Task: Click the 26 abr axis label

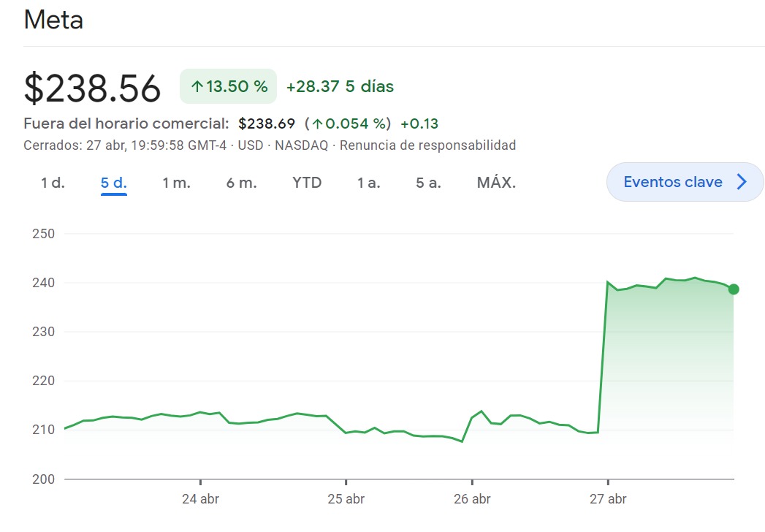Action: 472,499
